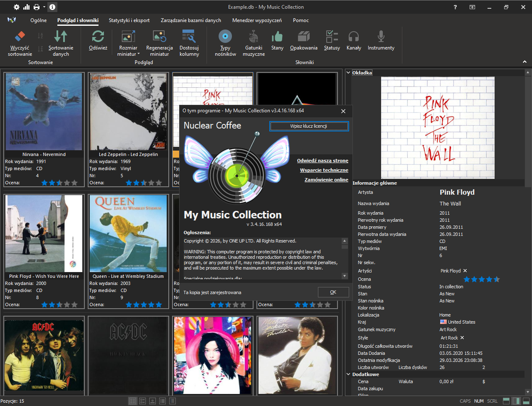This screenshot has height=406, width=532.
Task: Collapse the Dodatkowe section
Action: (x=348, y=374)
